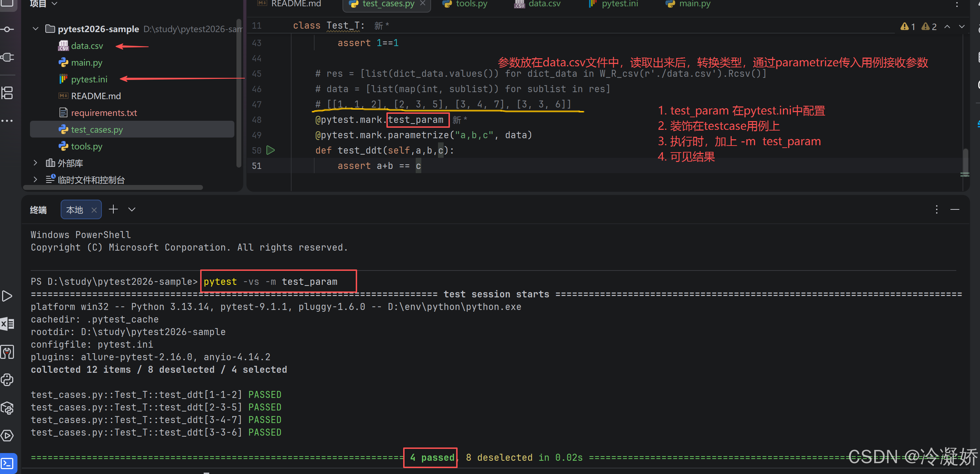Switch to the data.csv tab
980x474 pixels.
coord(537,4)
